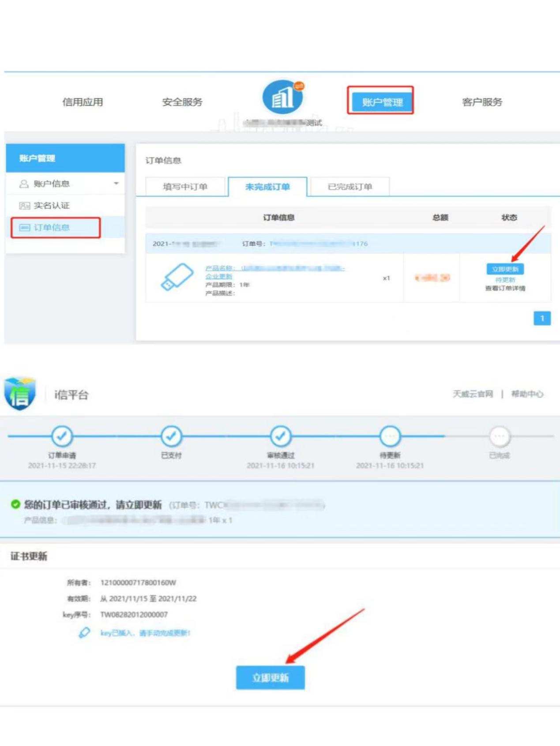560x746 pixels.
Task: Click the 订单申请 step checkmark circle
Action: point(62,436)
